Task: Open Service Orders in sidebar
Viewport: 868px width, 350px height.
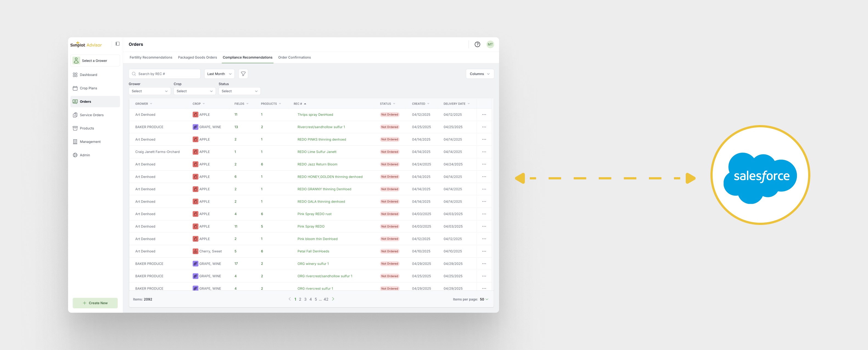Action: coord(91,115)
